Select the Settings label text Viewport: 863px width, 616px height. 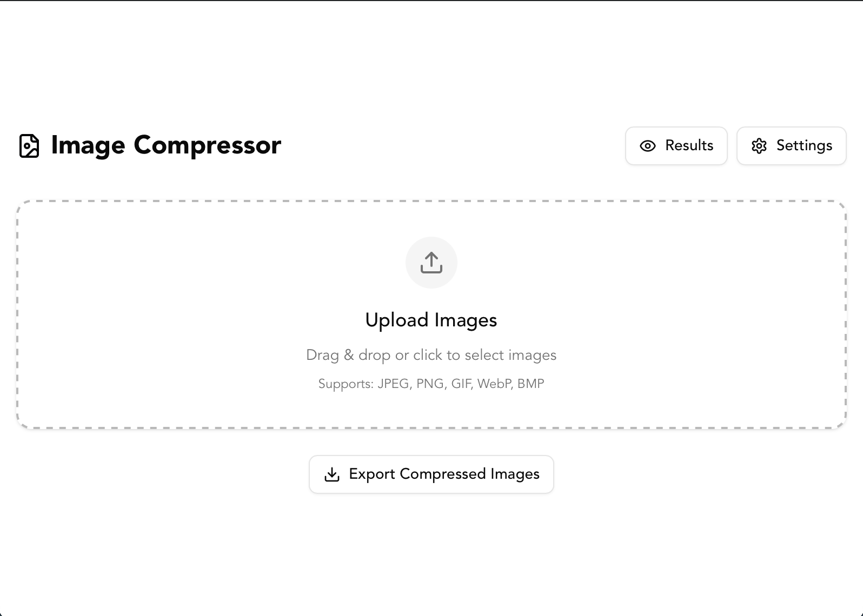[805, 146]
